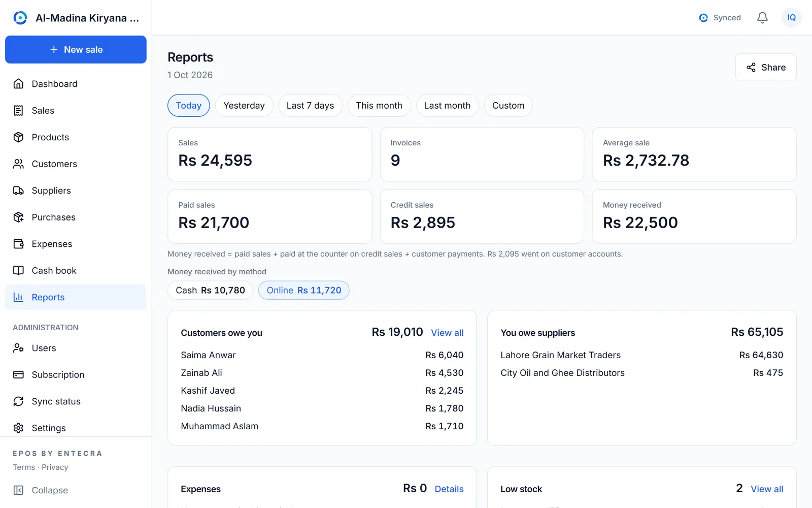Select the This month filter

379,105
